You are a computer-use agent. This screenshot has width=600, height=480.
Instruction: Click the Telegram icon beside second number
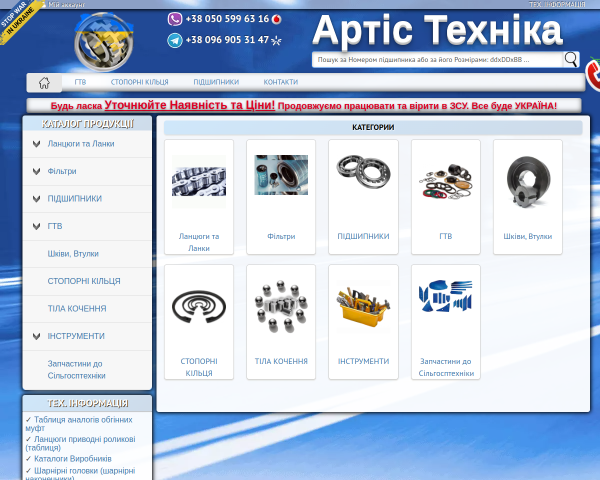pyautogui.click(x=175, y=40)
